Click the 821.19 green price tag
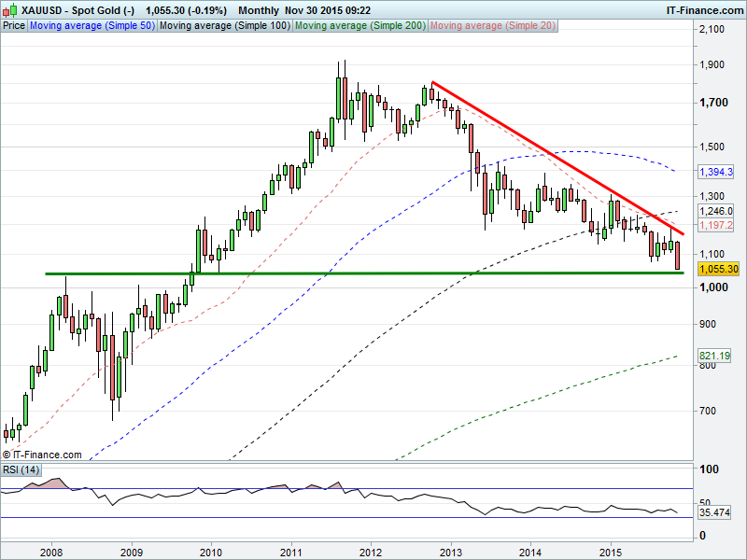This screenshot has width=747, height=560. pyautogui.click(x=714, y=357)
